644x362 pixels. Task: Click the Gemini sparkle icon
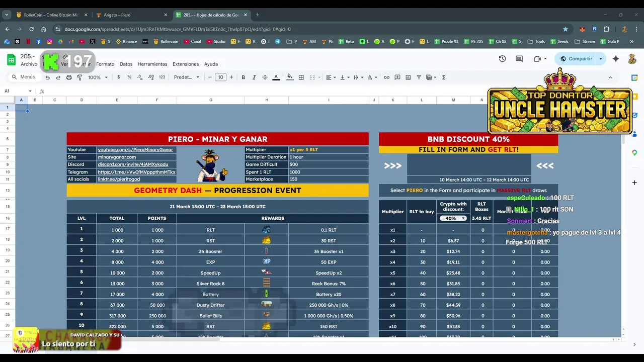tap(616, 59)
